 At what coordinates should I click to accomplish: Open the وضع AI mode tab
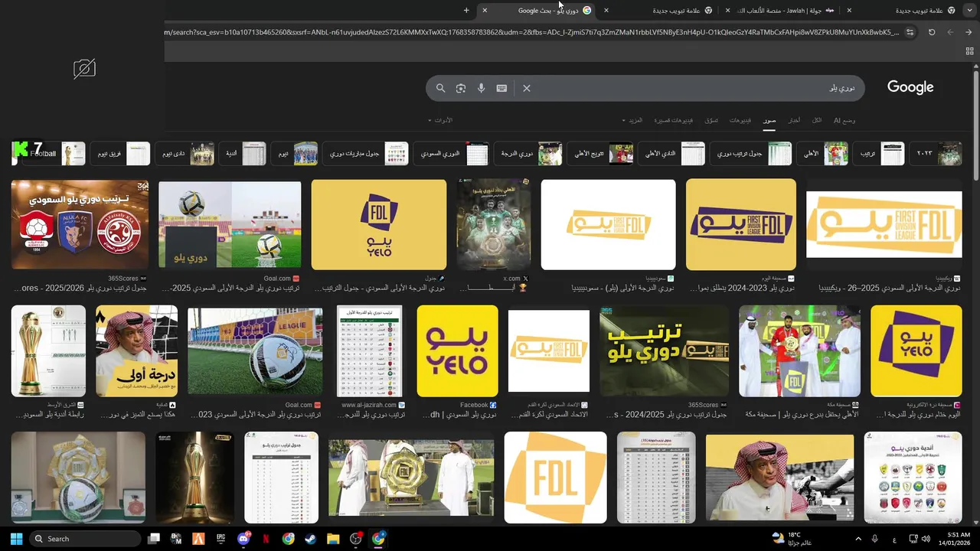pyautogui.click(x=844, y=120)
